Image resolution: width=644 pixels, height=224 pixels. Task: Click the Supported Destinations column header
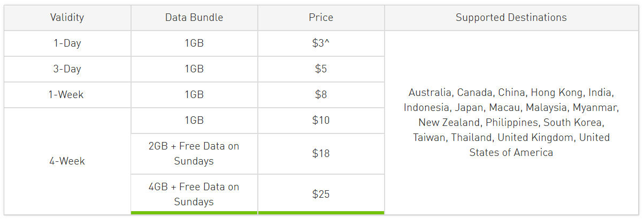click(511, 18)
